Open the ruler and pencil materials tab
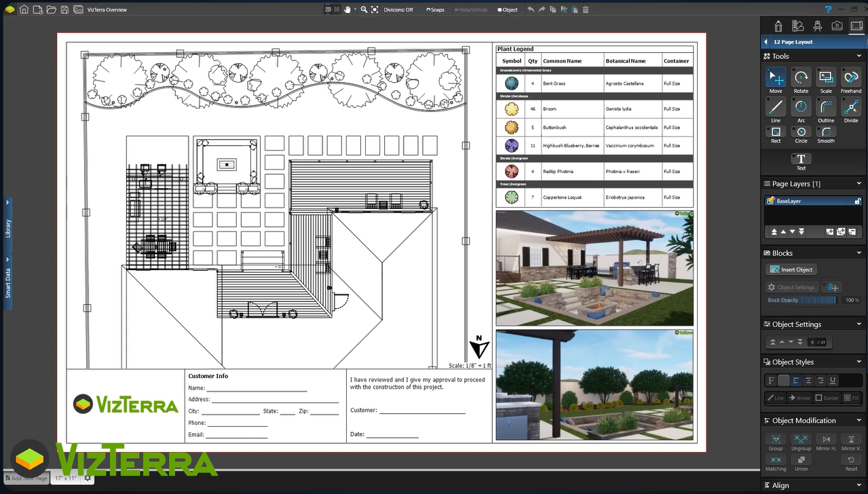 (x=798, y=26)
